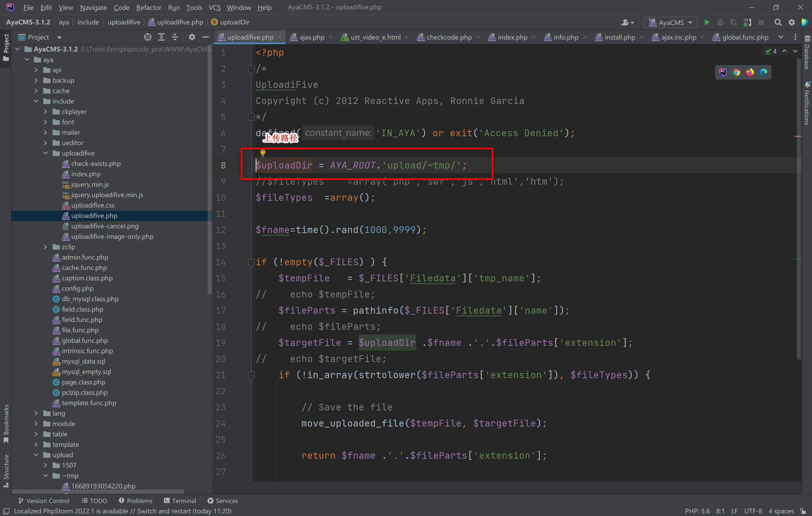The height and width of the screenshot is (516, 812).
Task: Open Search Everywhere magnifier icon
Action: 778,22
